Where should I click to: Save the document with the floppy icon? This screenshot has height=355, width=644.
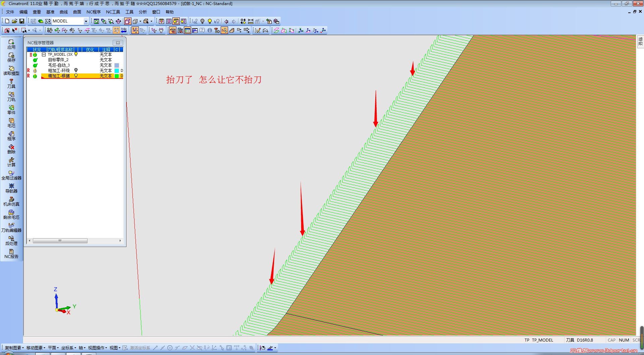(22, 21)
